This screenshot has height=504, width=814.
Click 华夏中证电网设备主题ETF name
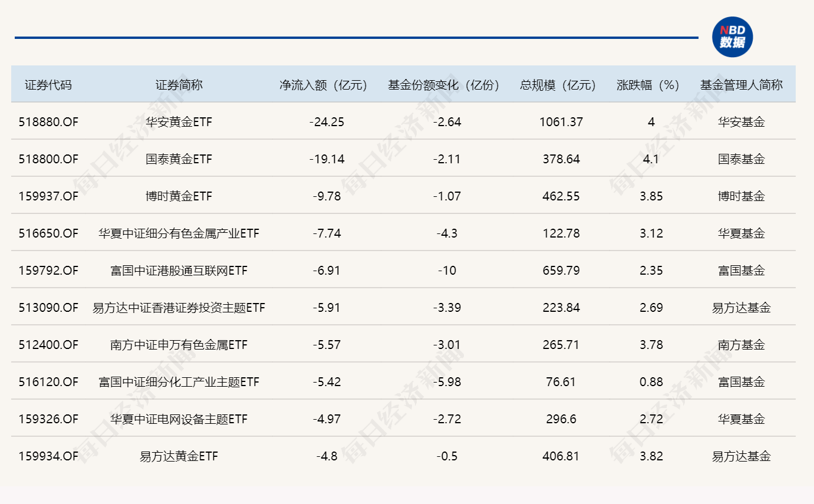point(179,419)
